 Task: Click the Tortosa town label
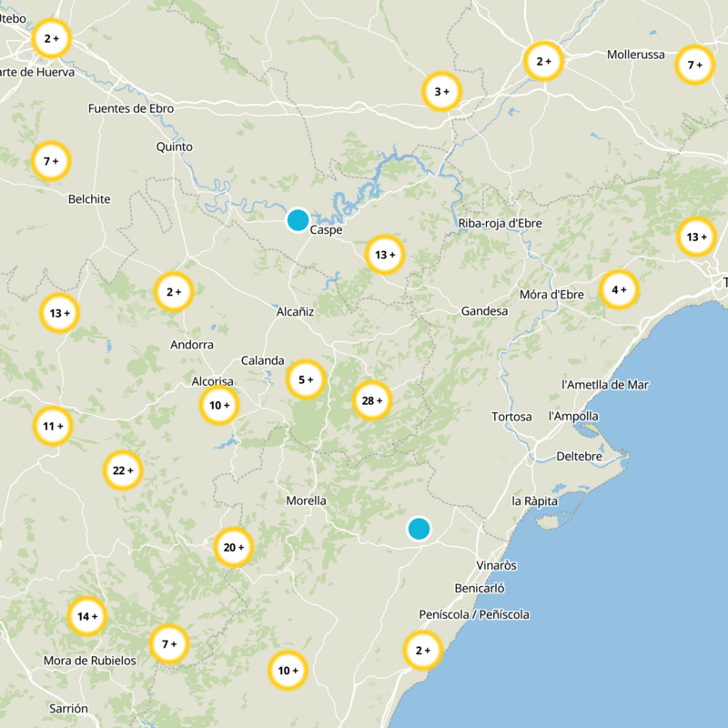coord(511,417)
